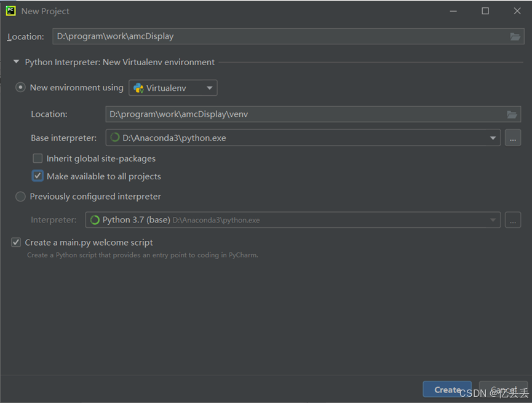This screenshot has height=403, width=532.
Task: Select New environment using radio button
Action: (x=20, y=87)
